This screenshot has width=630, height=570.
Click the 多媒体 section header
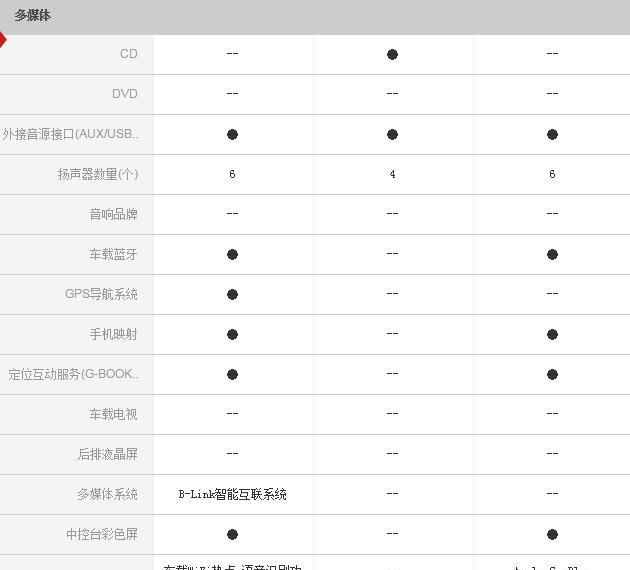(33, 16)
